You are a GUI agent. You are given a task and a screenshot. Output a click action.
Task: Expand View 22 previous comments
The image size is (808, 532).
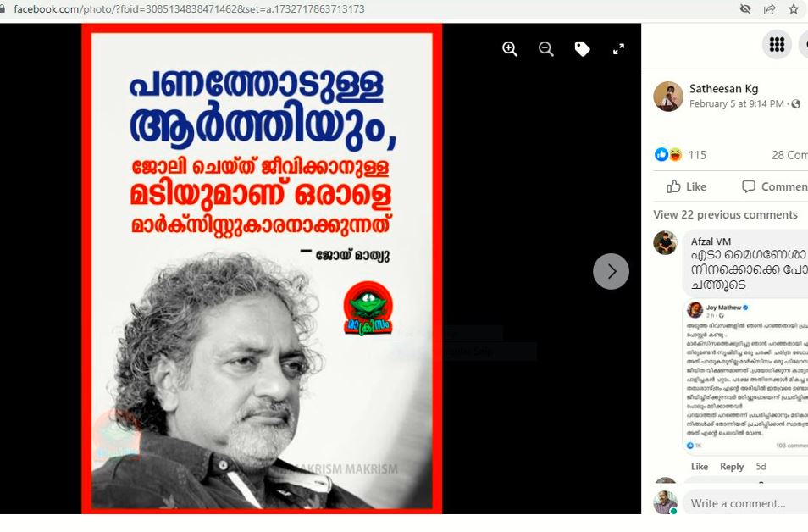pyautogui.click(x=725, y=214)
